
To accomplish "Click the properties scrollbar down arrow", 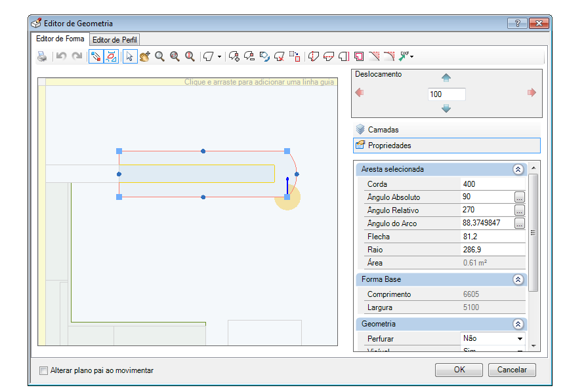I will tap(534, 346).
